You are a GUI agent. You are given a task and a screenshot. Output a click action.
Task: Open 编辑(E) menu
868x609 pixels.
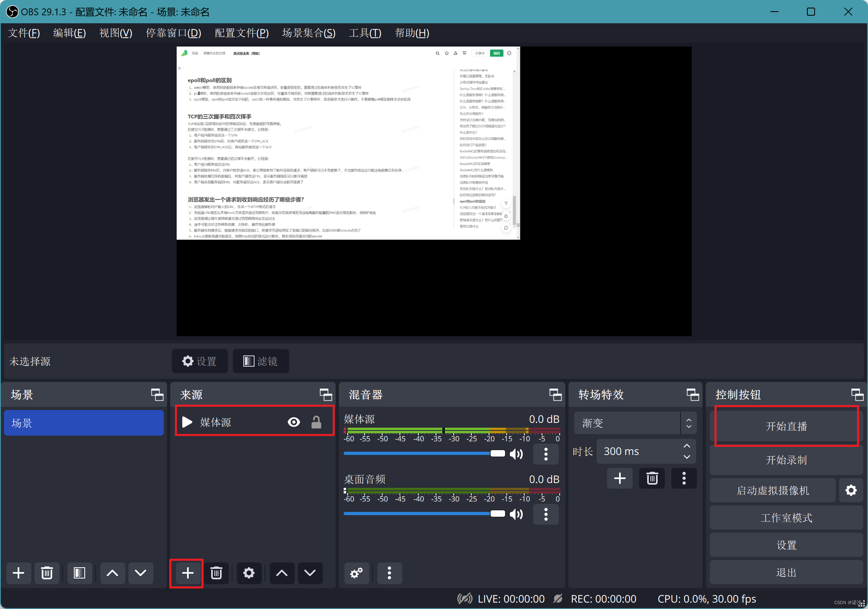(69, 33)
